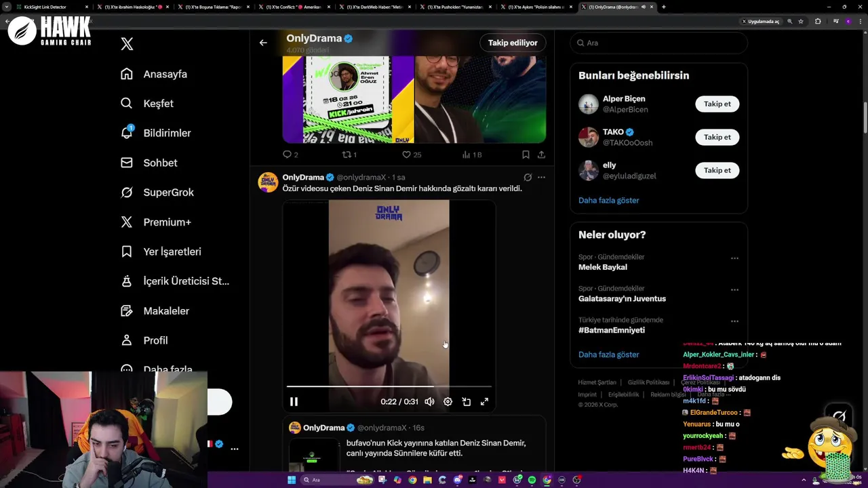Follow TAKO with Takip et

[717, 137]
